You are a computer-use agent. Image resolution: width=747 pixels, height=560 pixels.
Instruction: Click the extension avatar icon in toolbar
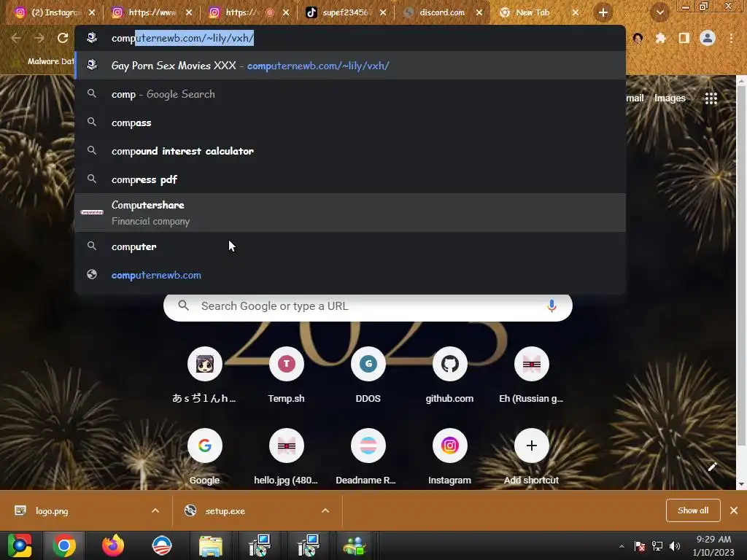click(638, 38)
